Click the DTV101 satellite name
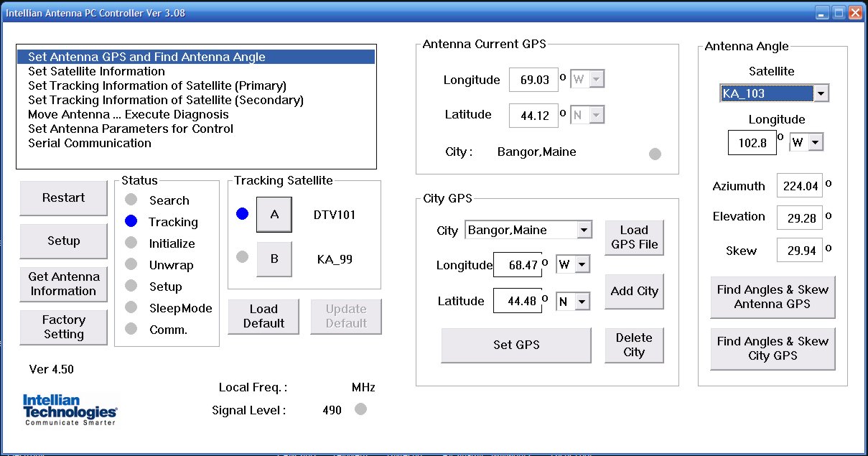 335,215
